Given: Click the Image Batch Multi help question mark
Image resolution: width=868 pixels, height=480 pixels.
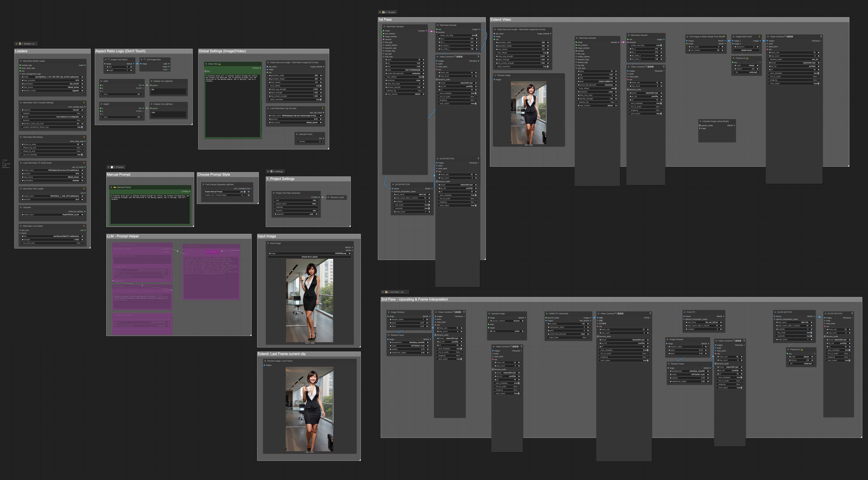Looking at the screenshot, I should tap(759, 37).
